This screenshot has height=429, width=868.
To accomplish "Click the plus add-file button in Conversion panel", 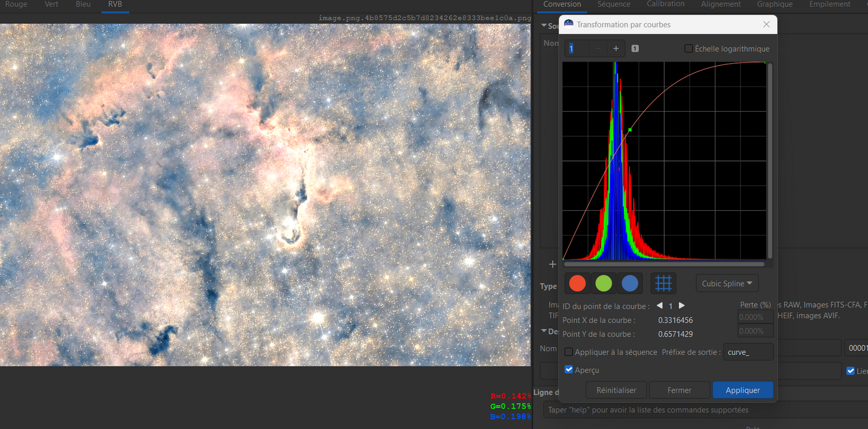I will click(x=552, y=265).
